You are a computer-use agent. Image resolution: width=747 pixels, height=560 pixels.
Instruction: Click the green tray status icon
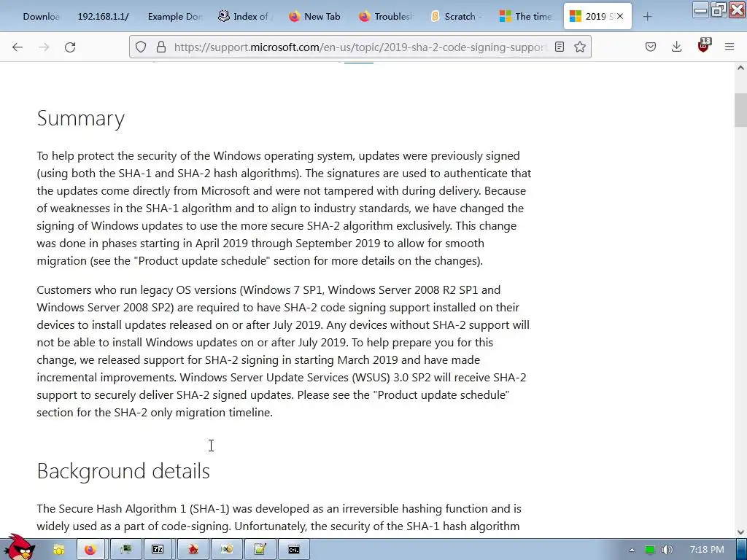pyautogui.click(x=650, y=550)
